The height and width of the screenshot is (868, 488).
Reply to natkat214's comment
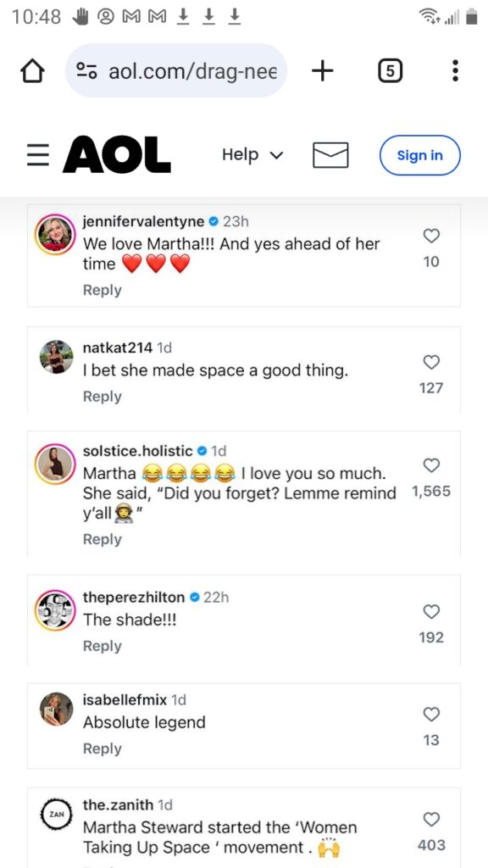pyautogui.click(x=103, y=397)
